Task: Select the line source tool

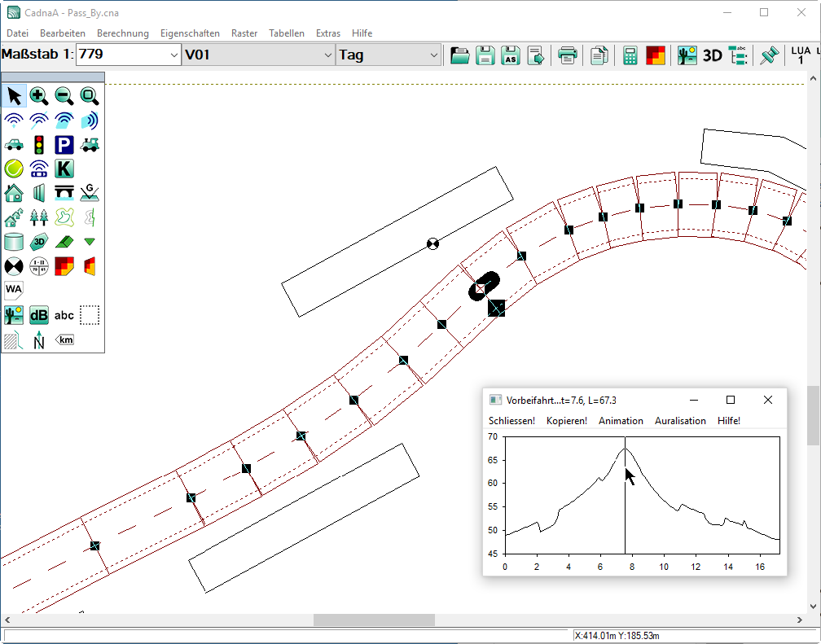Action: tap(39, 120)
